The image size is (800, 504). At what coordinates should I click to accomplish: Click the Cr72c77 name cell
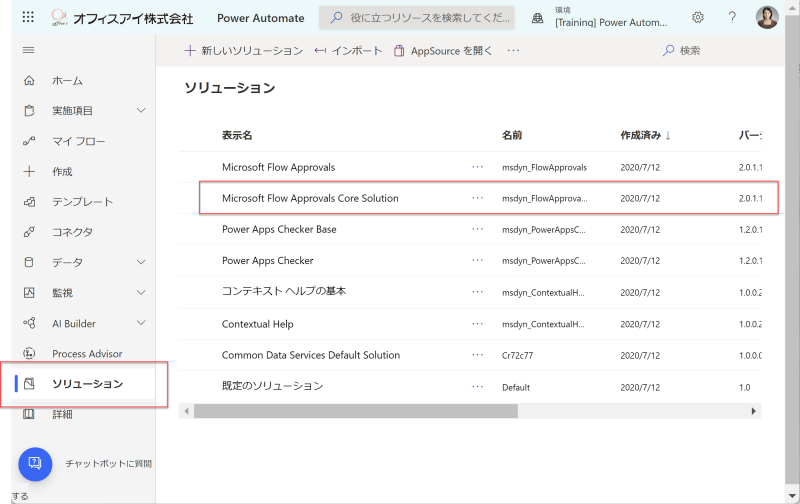click(517, 355)
